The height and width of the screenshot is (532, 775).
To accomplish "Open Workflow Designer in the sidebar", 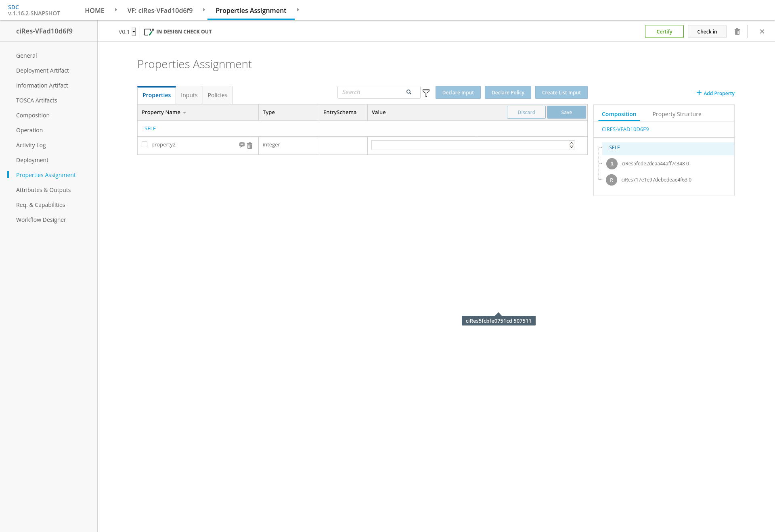I will [x=41, y=220].
